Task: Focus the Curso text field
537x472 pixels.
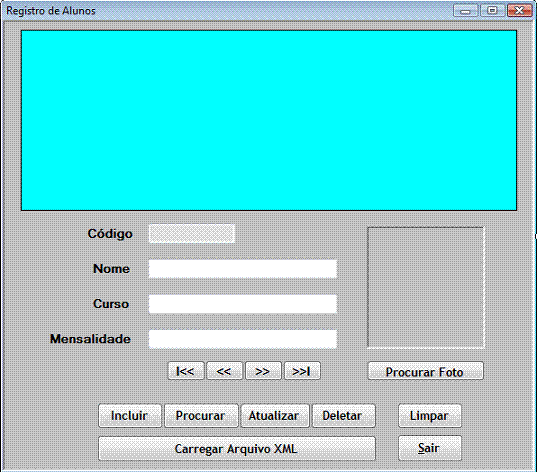Action: (243, 304)
